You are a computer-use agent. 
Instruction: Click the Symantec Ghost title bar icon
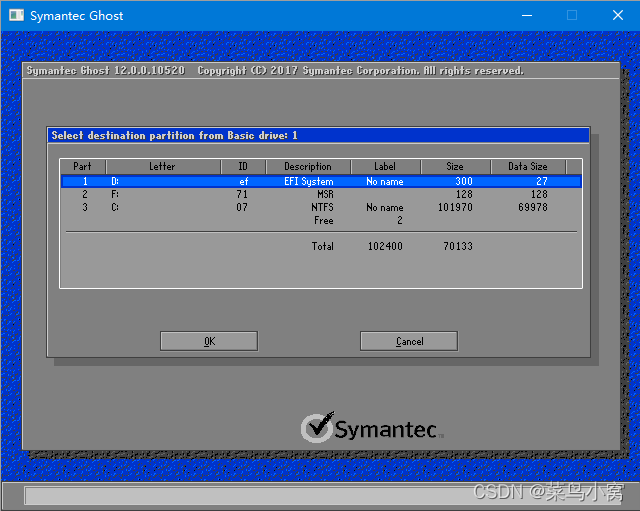click(17, 16)
